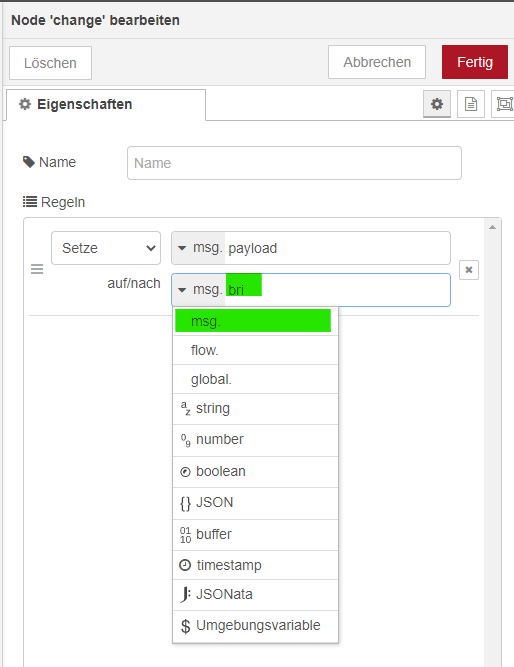Switch to the Eigenschaften tab
Image resolution: width=514 pixels, height=667 pixels.
(x=106, y=105)
